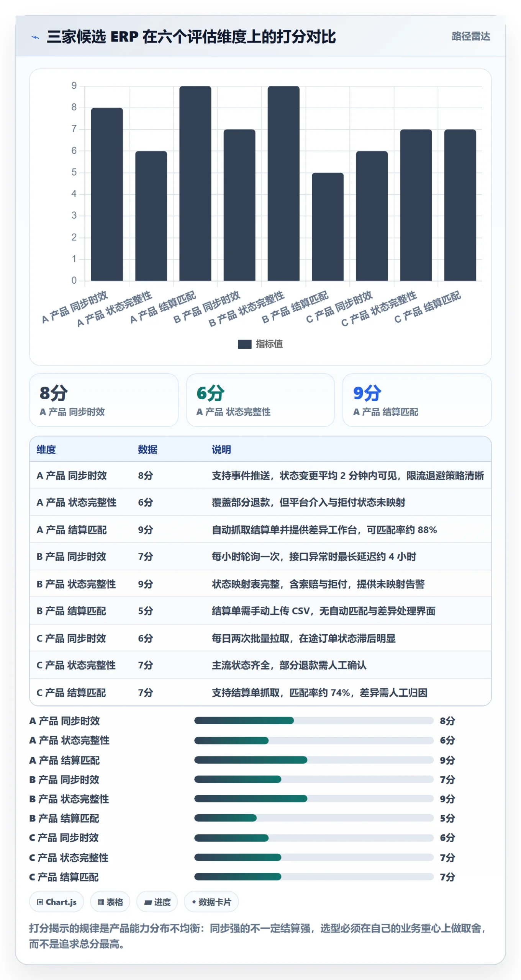Click the B 产品 同步时效 progress bar
Image resolution: width=521 pixels, height=980 pixels.
click(314, 779)
